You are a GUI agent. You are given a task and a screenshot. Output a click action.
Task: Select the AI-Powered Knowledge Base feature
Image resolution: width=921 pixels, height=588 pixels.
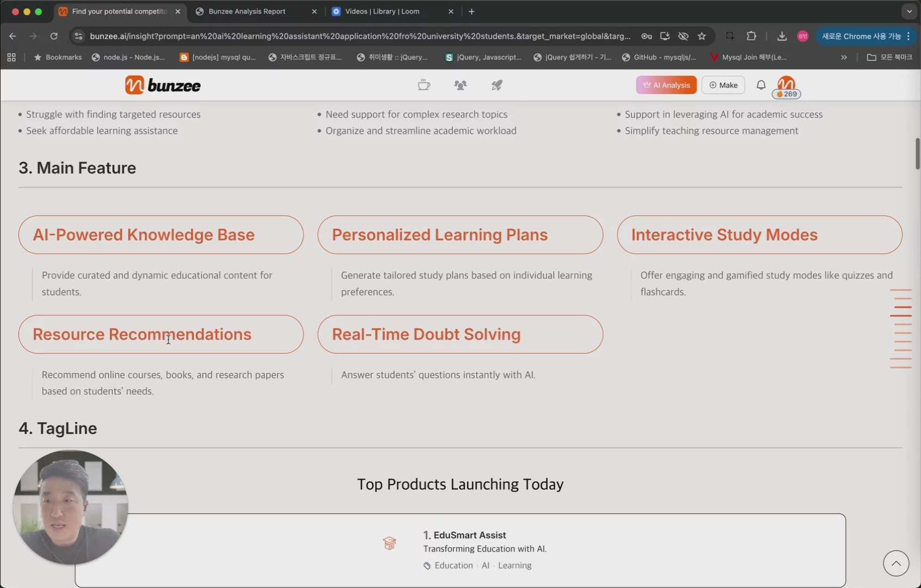pos(161,235)
